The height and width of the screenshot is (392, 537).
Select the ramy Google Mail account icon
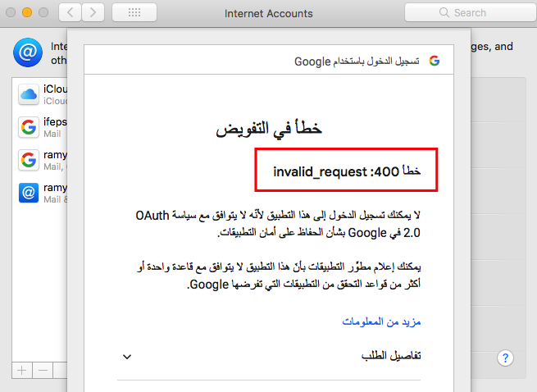point(29,160)
